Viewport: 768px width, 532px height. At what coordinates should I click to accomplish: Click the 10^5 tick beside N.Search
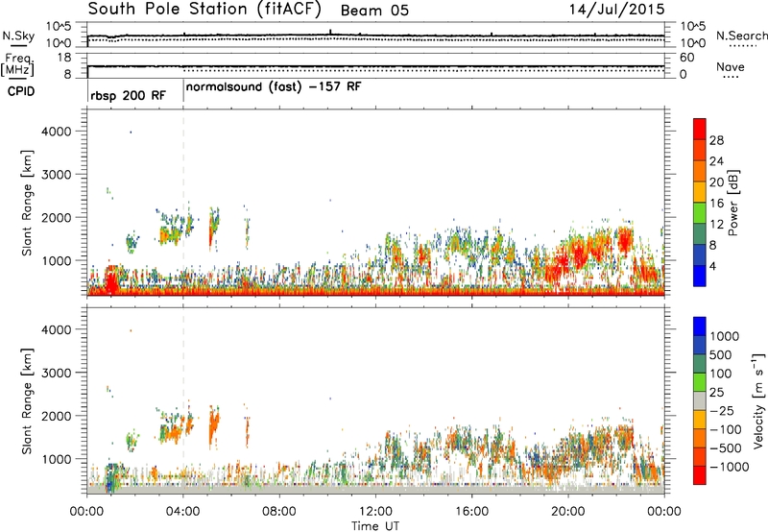692,26
